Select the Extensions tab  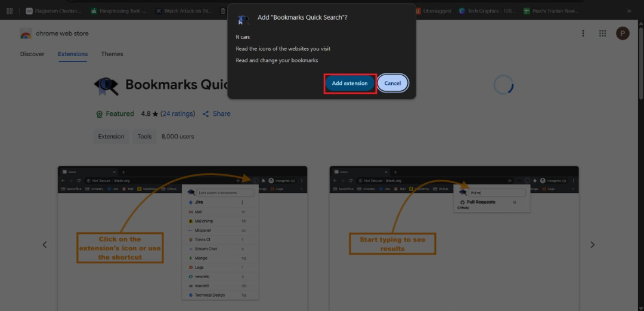[x=73, y=54]
